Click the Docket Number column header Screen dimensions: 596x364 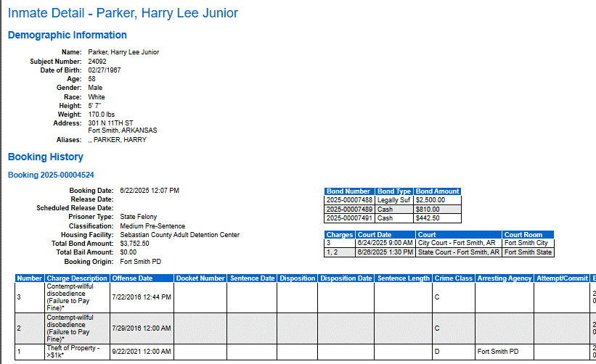coord(200,278)
